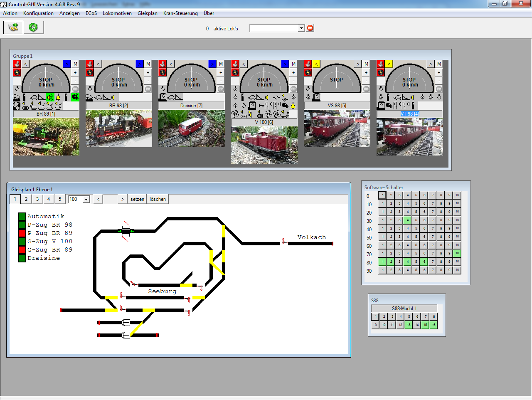Click the blue forward direction arrow on Draisine
This screenshot has height=400, width=532.
(x=212, y=64)
